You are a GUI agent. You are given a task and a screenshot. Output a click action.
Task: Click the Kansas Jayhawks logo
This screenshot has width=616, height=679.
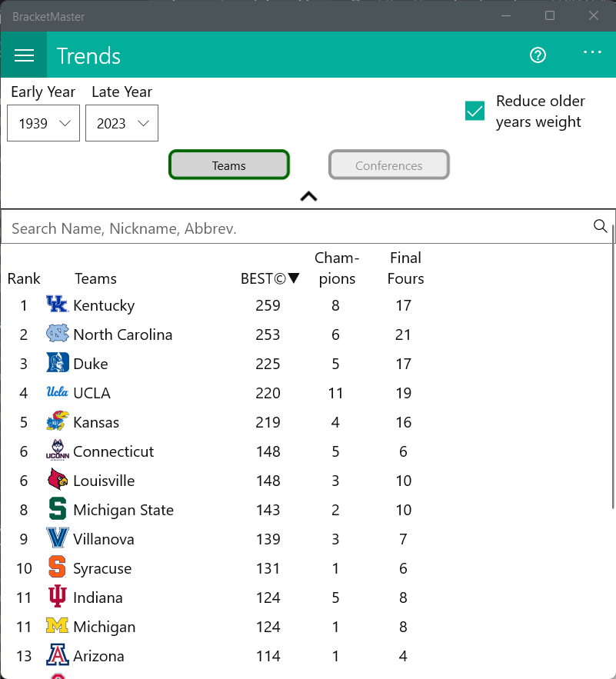57,421
